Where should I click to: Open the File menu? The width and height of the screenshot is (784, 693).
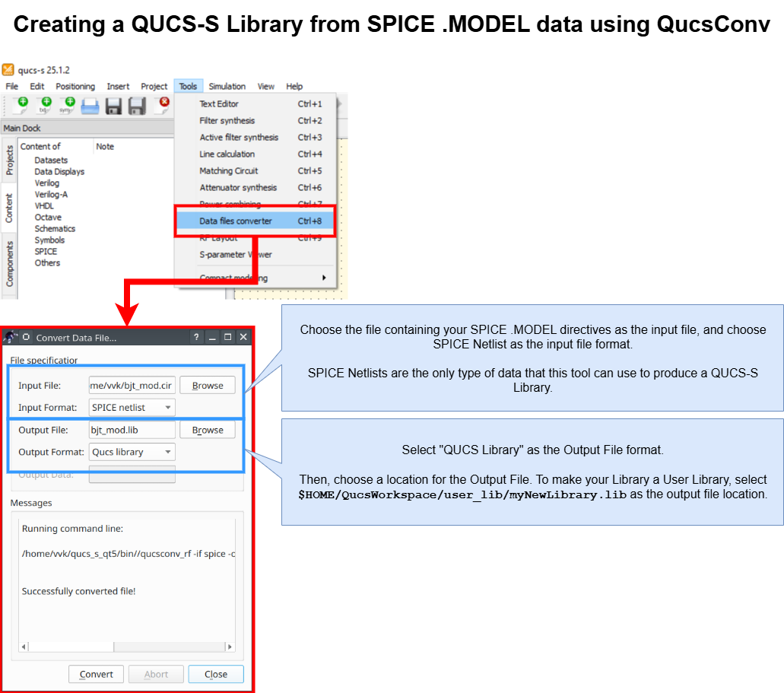[x=11, y=87]
